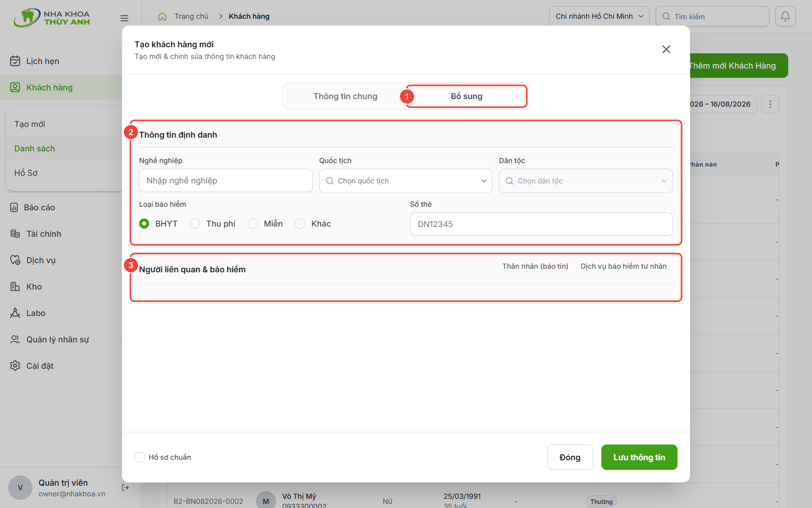Click the Báo cáo chart icon
Image resolution: width=812 pixels, height=508 pixels.
14,207
